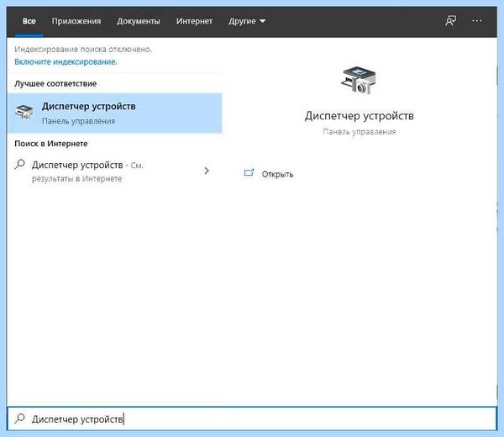Click the Лучшее соответствие heading

click(55, 83)
